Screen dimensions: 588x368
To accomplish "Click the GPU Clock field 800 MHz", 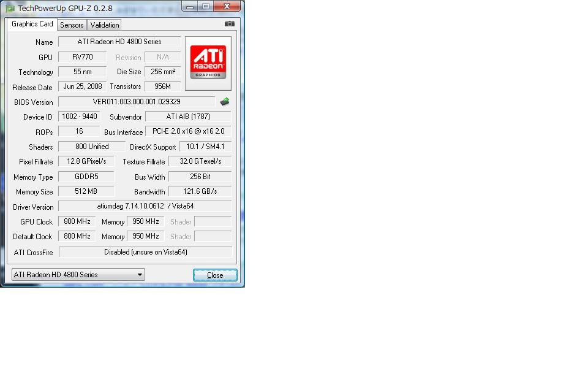I will (77, 221).
